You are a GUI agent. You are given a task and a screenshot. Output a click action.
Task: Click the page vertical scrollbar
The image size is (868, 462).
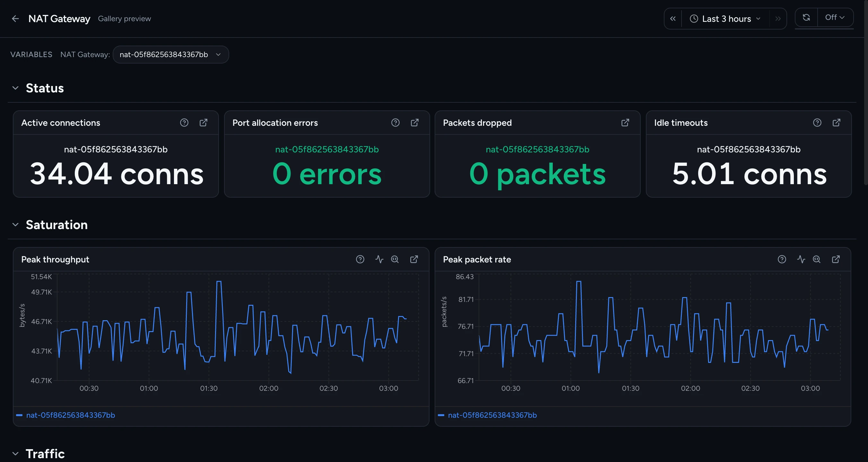866,93
